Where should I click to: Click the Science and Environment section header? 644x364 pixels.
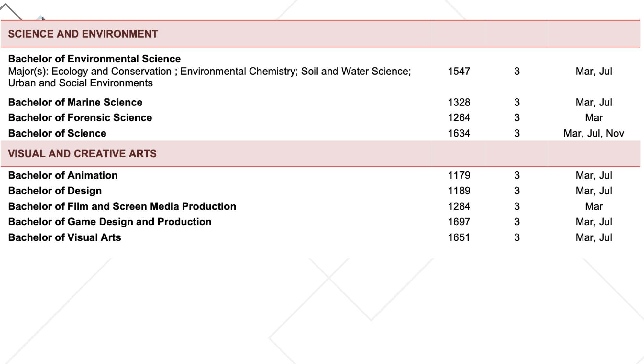pos(83,34)
